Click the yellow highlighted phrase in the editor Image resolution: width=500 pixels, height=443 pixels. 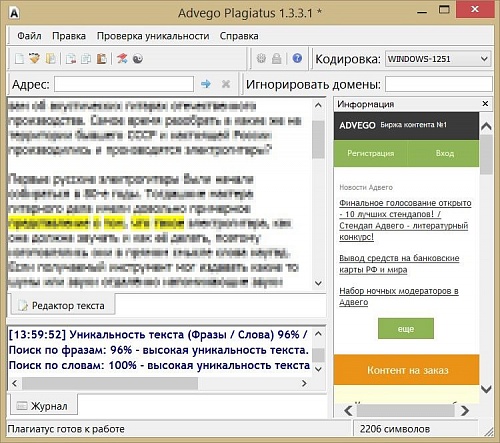(x=96, y=223)
